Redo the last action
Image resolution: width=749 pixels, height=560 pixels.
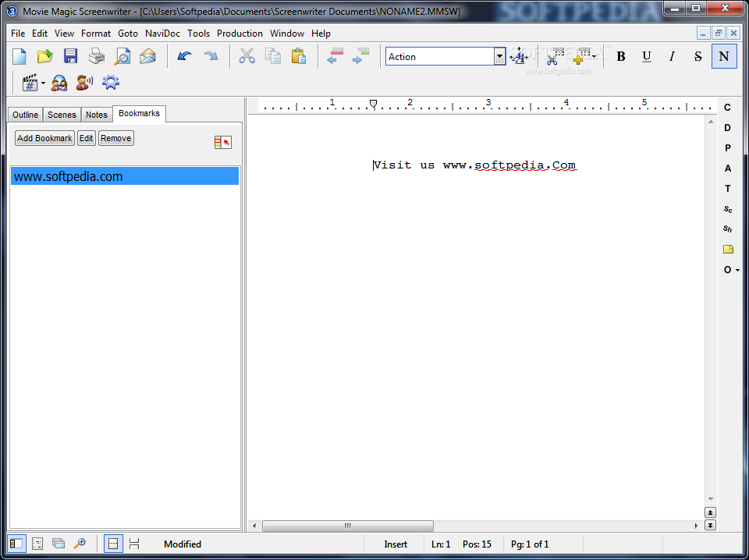point(211,56)
